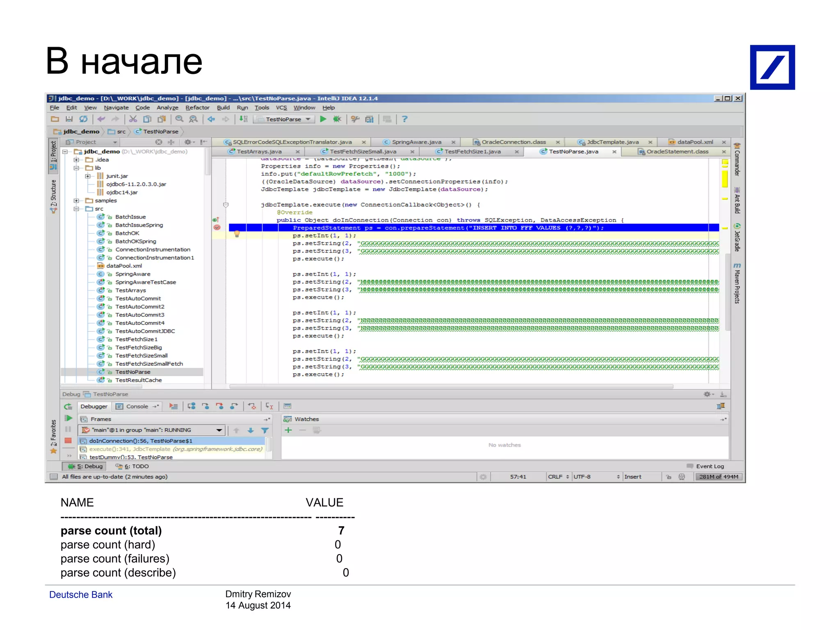Open the Event Log

pyautogui.click(x=706, y=466)
